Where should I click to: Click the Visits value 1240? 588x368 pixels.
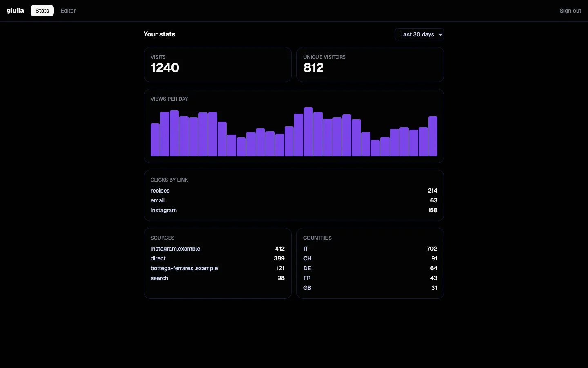(165, 68)
